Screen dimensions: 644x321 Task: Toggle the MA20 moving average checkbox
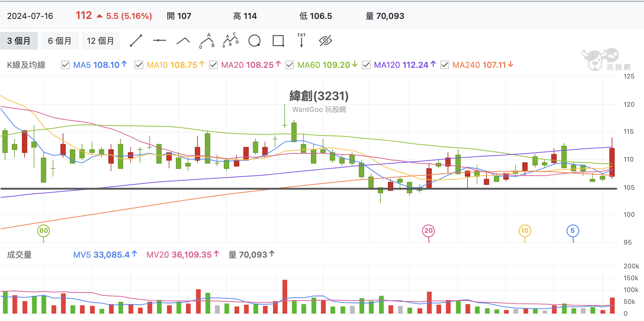point(213,65)
